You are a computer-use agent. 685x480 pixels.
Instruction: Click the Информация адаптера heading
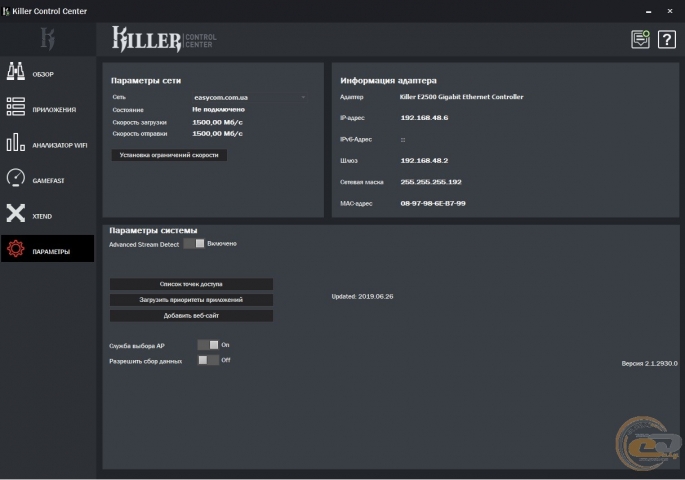(388, 81)
